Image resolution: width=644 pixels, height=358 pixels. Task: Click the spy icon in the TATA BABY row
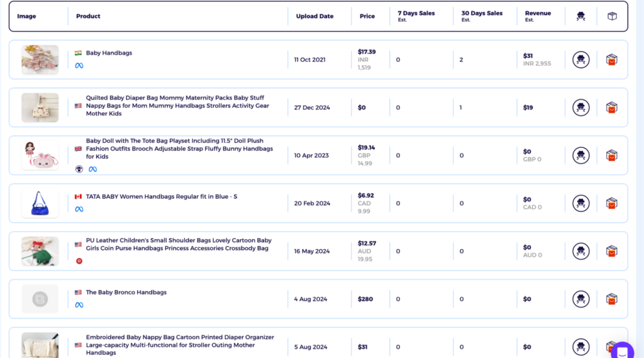coord(580,203)
